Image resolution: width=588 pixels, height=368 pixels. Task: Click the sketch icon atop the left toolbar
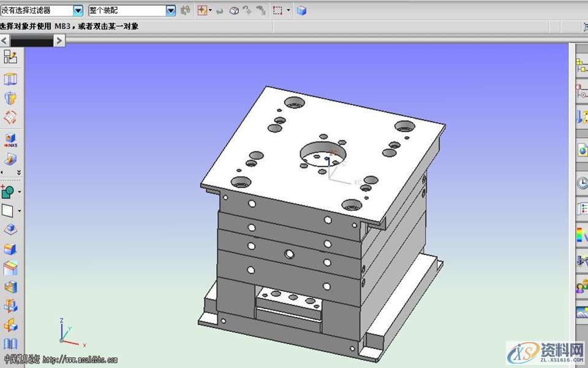pos(10,57)
